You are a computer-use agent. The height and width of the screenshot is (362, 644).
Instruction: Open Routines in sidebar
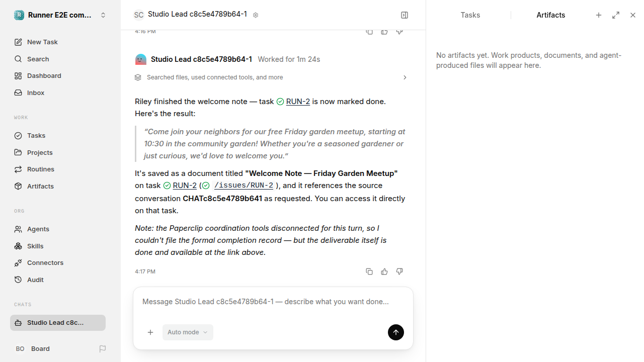tap(58, 169)
